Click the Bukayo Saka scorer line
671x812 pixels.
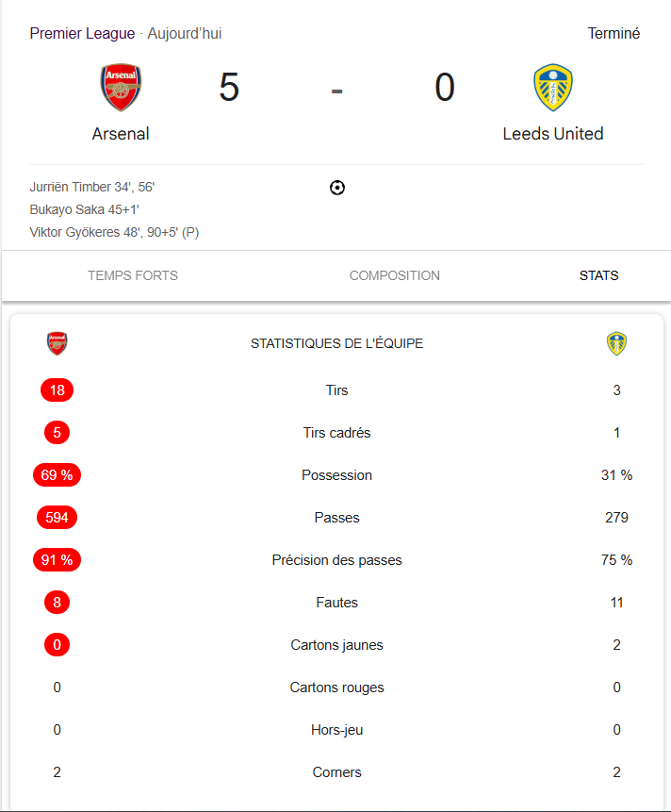(84, 209)
